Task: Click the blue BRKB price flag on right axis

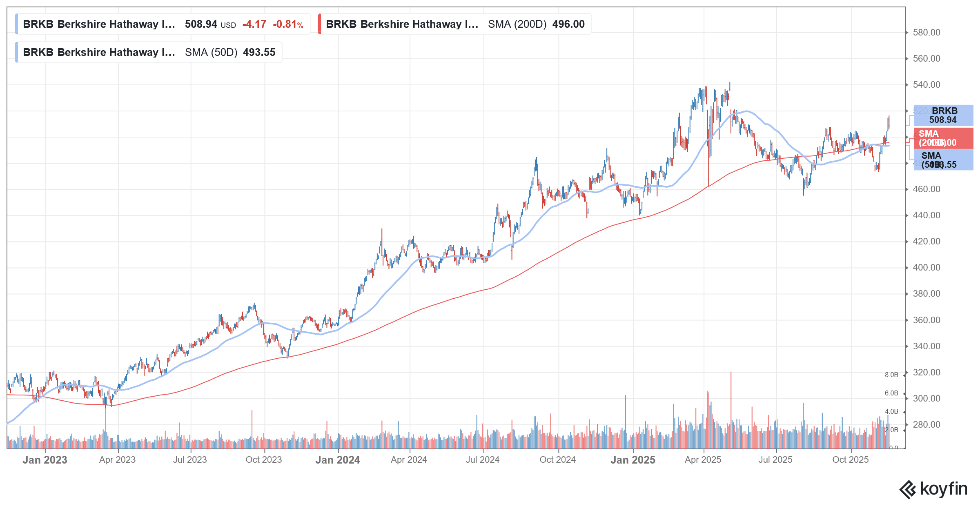Action: 944,115
